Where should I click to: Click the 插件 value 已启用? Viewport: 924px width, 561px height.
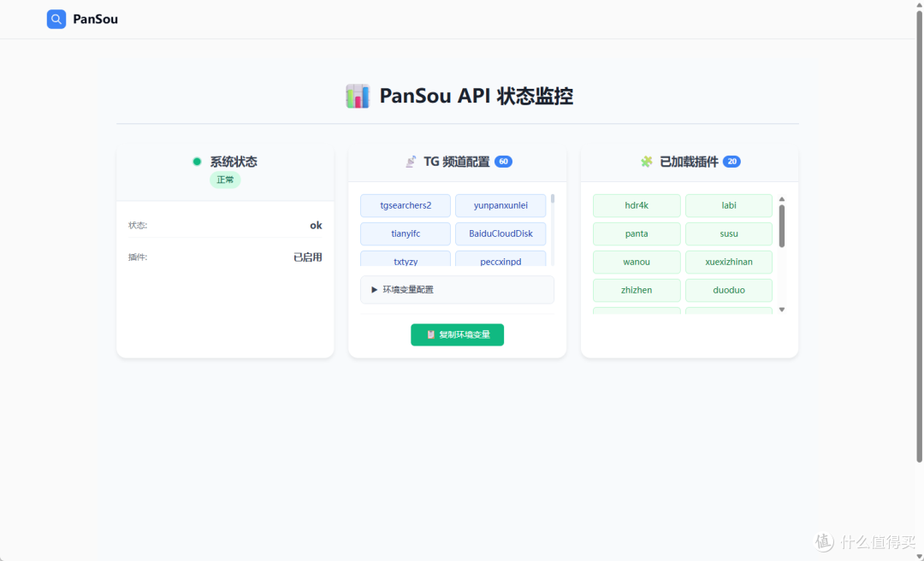click(308, 257)
